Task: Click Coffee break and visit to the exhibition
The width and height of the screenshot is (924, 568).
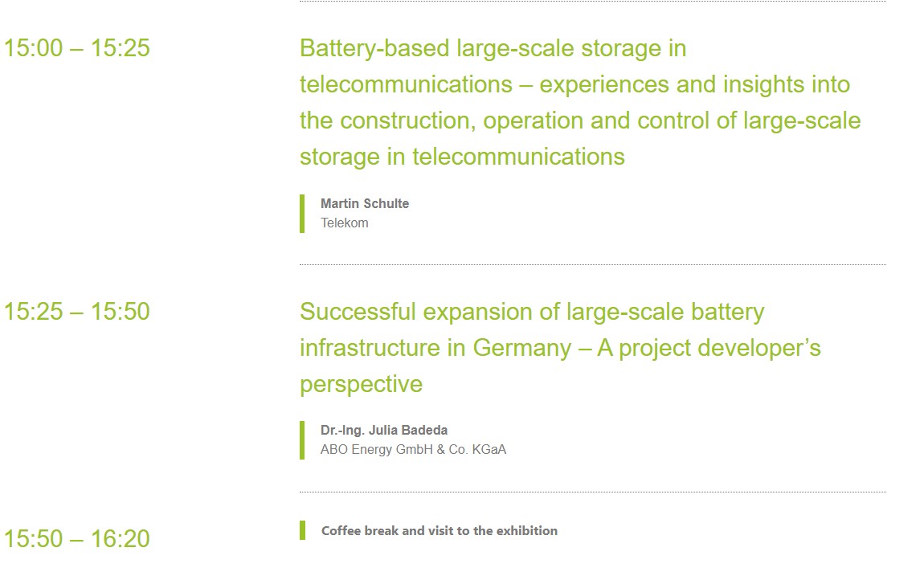Action: [x=439, y=530]
